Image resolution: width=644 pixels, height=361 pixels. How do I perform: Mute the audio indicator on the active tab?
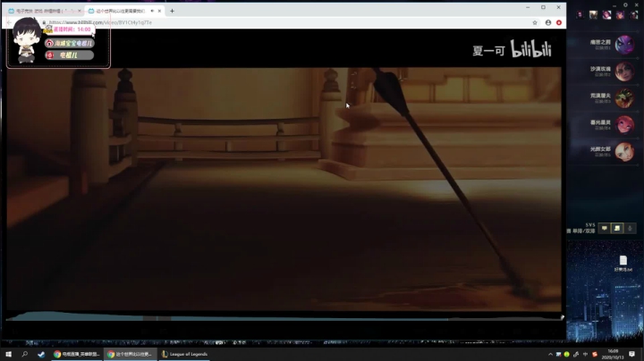152,11
